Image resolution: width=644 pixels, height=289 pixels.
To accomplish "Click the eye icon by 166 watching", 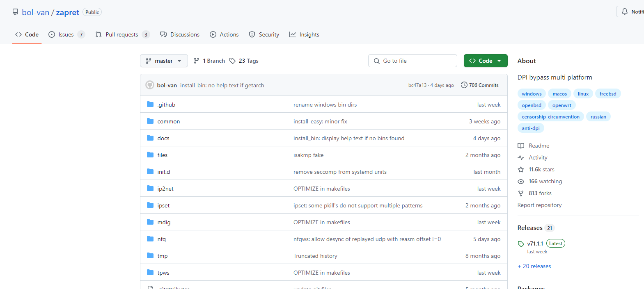I will 521,182.
